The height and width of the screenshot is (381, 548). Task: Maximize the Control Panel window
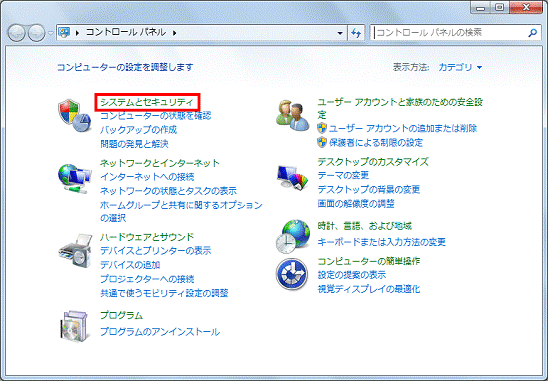pyautogui.click(x=500, y=7)
